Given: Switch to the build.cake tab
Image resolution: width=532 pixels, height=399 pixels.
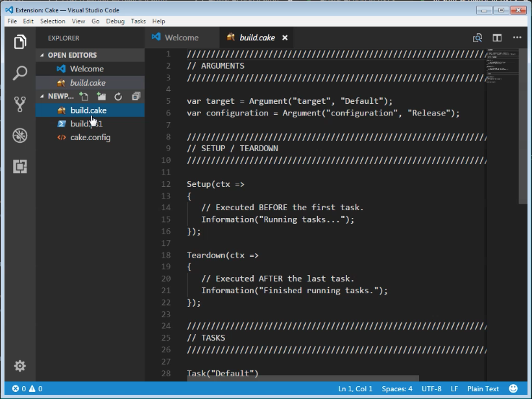Looking at the screenshot, I should (x=256, y=38).
